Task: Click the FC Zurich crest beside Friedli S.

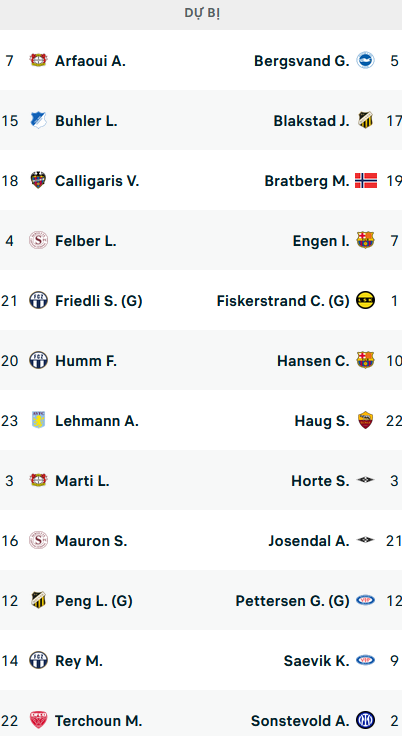Action: coord(38,300)
